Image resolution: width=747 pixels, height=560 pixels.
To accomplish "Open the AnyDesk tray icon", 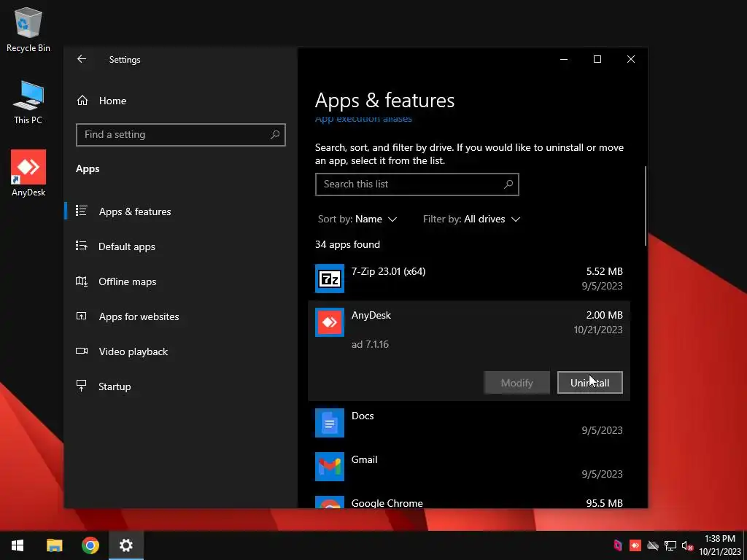I will (635, 545).
